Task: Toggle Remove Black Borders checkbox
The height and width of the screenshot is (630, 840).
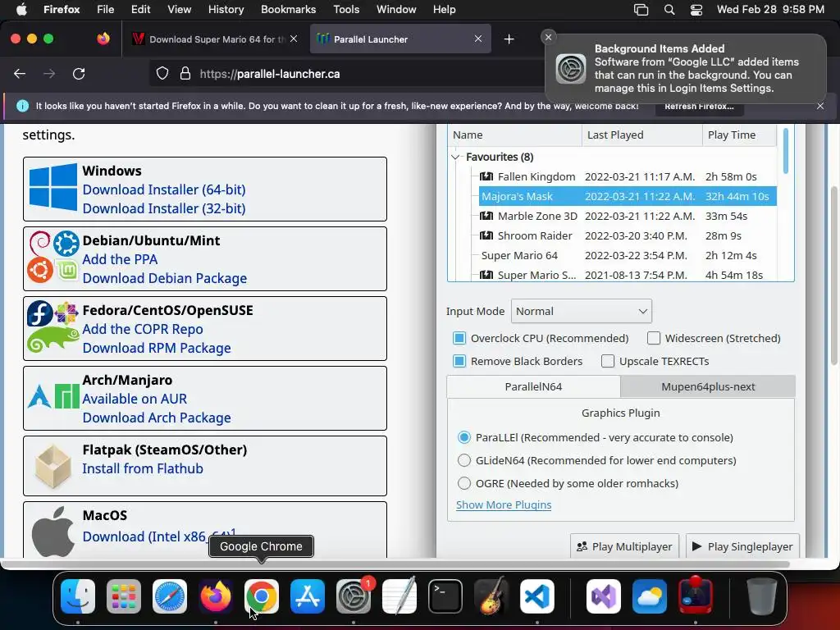Action: (459, 361)
